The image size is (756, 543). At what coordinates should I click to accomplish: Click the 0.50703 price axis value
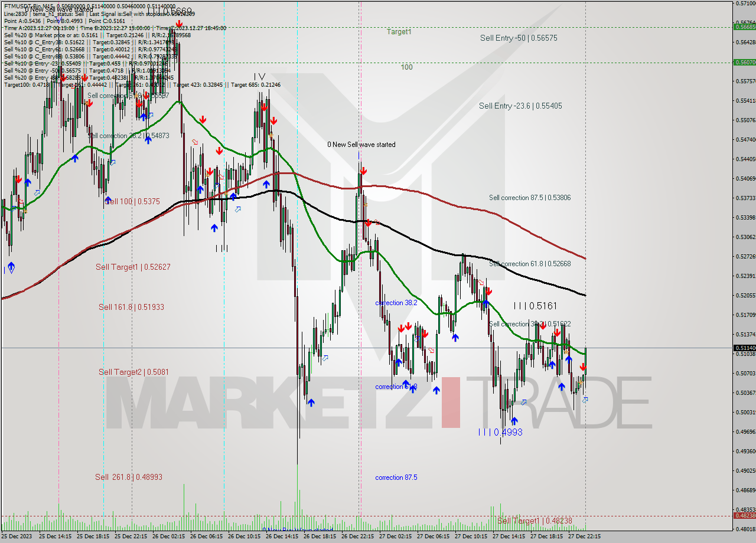[x=745, y=373]
